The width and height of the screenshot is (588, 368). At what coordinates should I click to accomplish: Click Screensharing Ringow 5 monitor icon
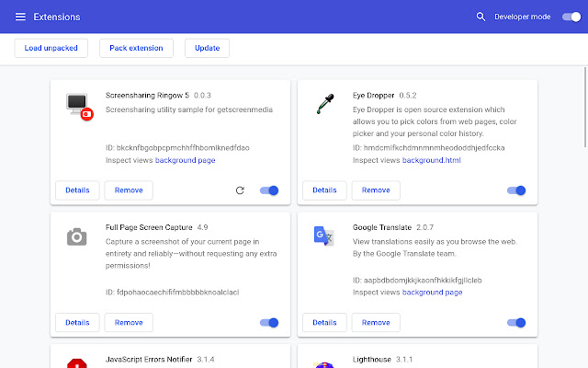(x=79, y=107)
